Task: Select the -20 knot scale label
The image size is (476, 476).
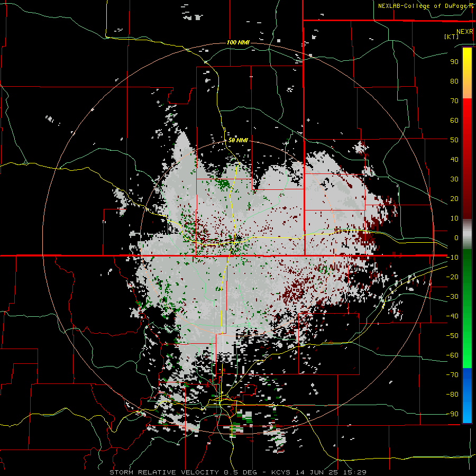Action: click(452, 277)
